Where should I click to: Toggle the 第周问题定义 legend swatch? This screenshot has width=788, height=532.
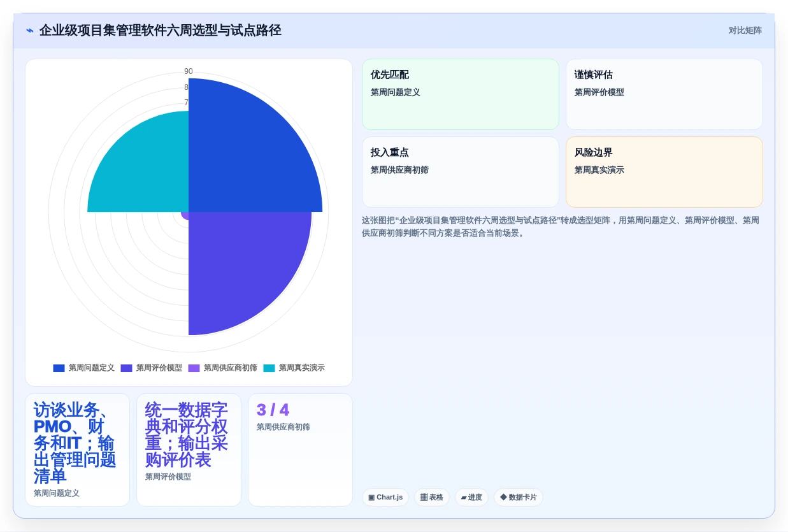point(59,368)
